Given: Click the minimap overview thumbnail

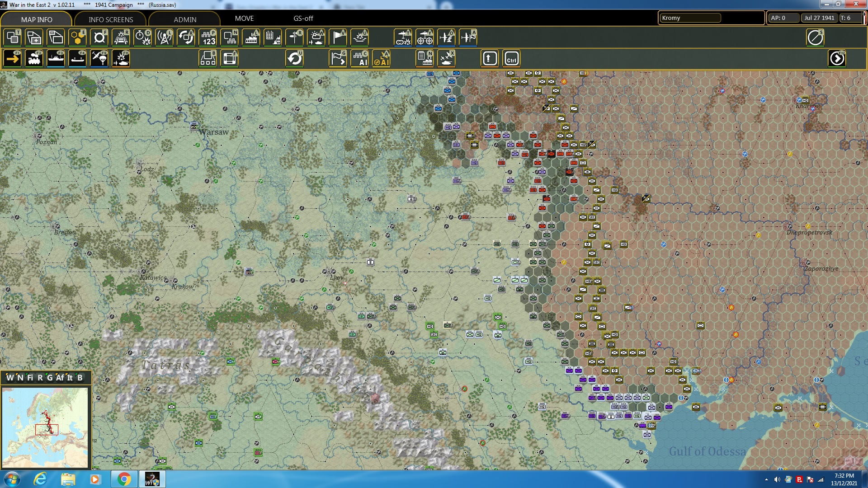Looking at the screenshot, I should [45, 427].
